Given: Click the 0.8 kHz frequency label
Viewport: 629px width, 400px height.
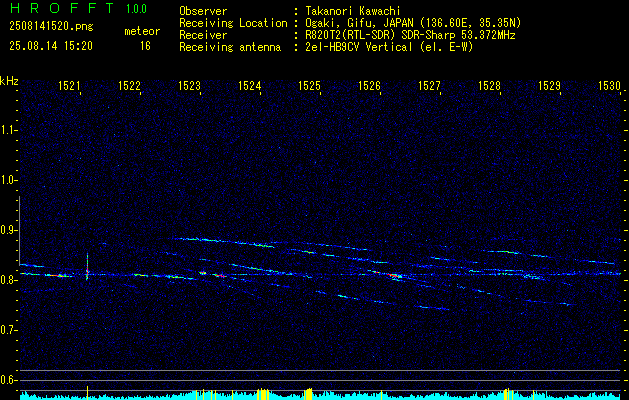Looking at the screenshot, I should pos(7,280).
